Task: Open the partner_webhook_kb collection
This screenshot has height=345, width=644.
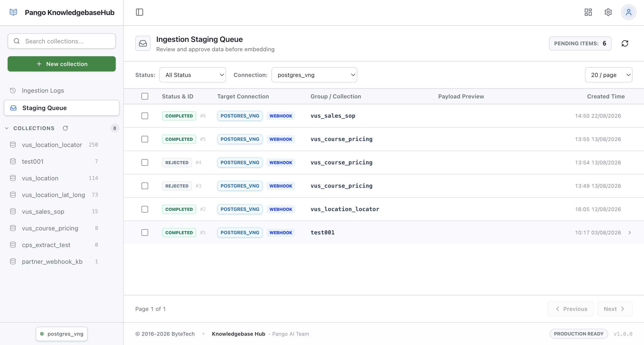Action: click(61, 261)
